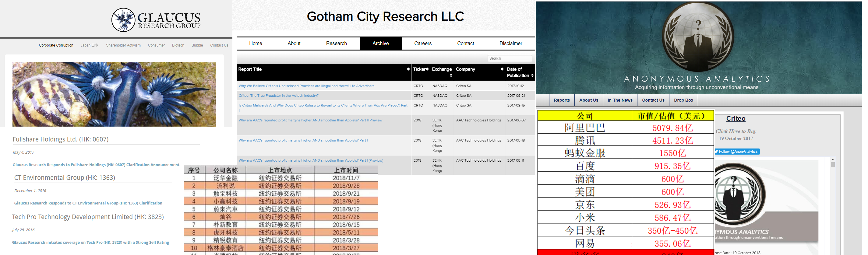Click the 上市时间 column header
The width and height of the screenshot is (868, 255).
[x=346, y=170]
